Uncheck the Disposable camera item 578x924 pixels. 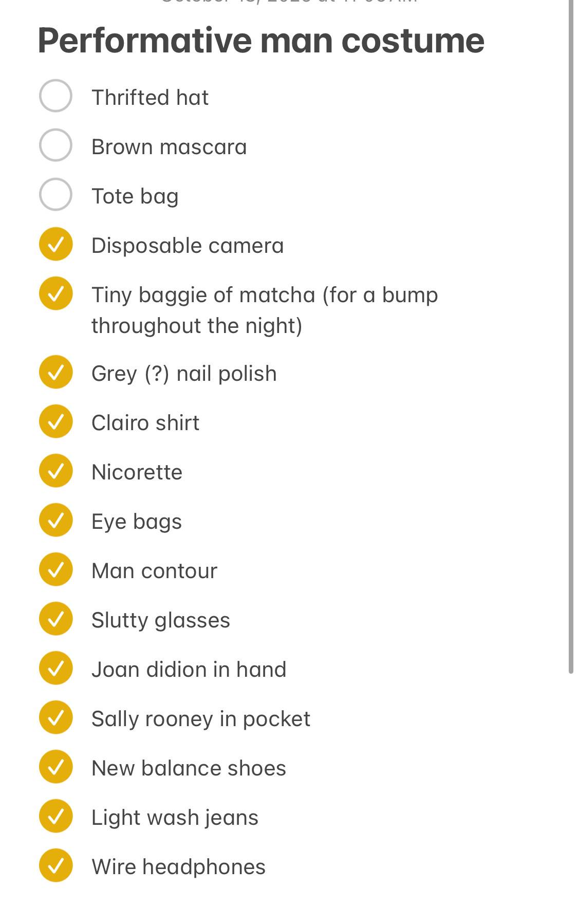click(x=55, y=244)
